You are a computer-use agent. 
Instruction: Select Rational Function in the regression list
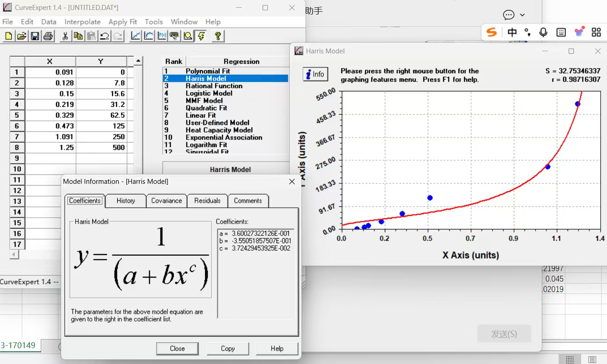click(214, 86)
